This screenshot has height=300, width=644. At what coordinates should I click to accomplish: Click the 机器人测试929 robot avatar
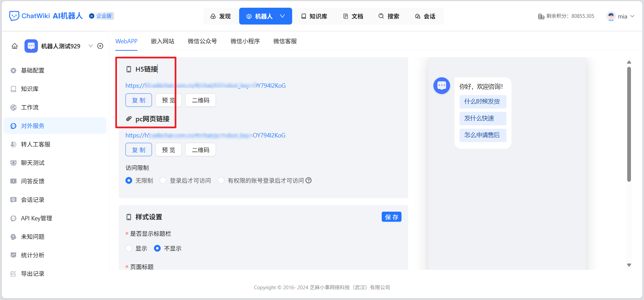31,46
